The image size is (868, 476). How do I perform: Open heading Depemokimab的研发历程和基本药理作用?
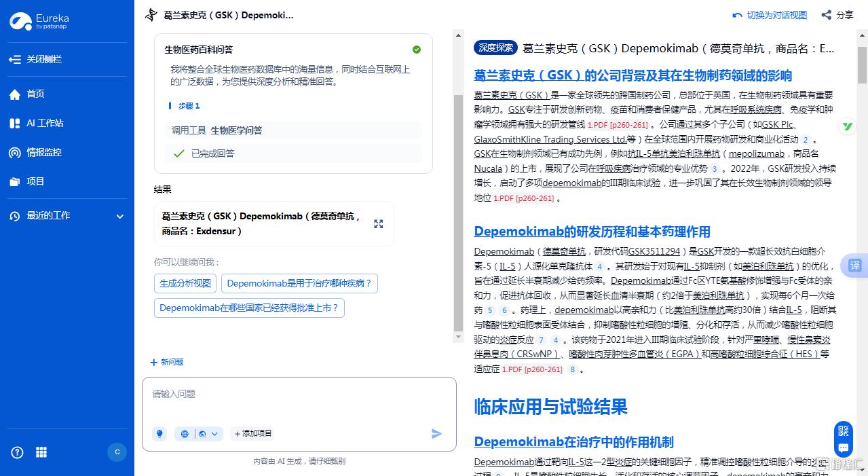tap(592, 232)
